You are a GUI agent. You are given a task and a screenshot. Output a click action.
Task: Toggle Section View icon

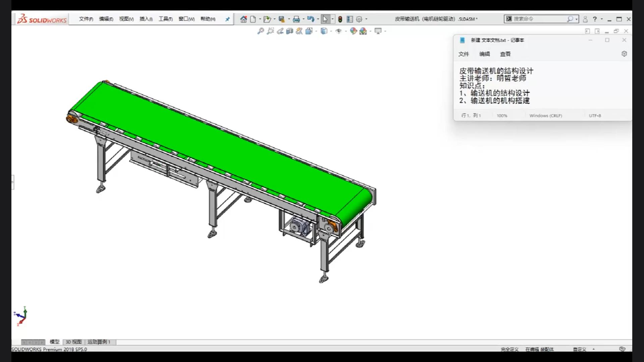point(290,31)
